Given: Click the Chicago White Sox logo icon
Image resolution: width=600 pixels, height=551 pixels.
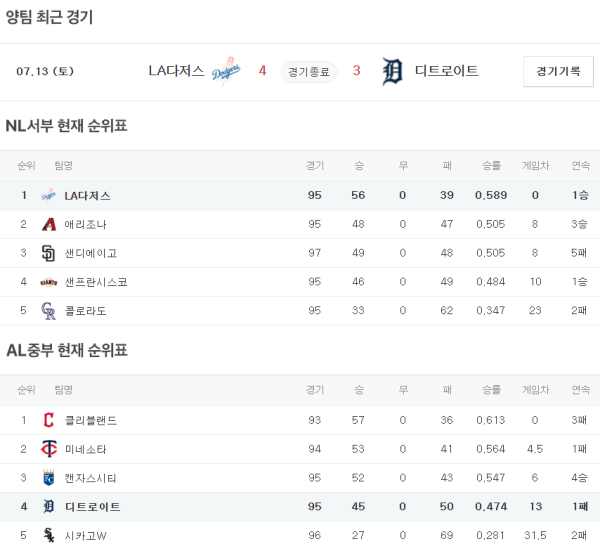Looking at the screenshot, I should [48, 535].
